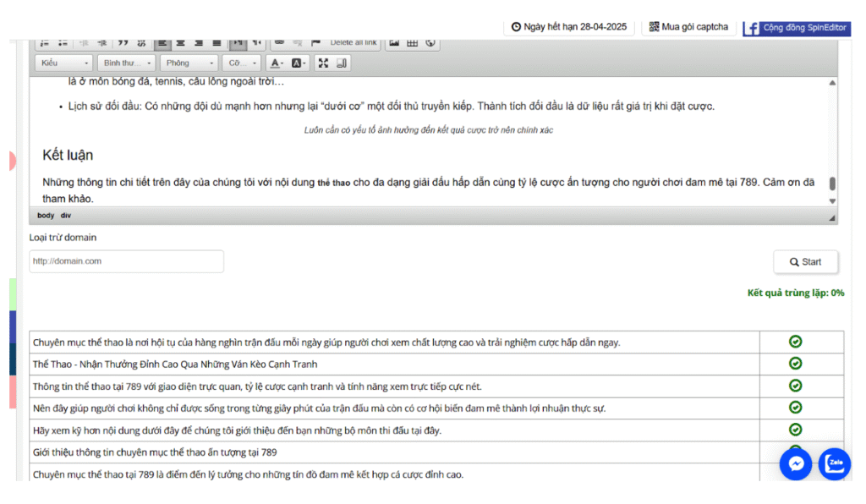
Task: Click the Loại trừ domain input field
Action: click(127, 261)
